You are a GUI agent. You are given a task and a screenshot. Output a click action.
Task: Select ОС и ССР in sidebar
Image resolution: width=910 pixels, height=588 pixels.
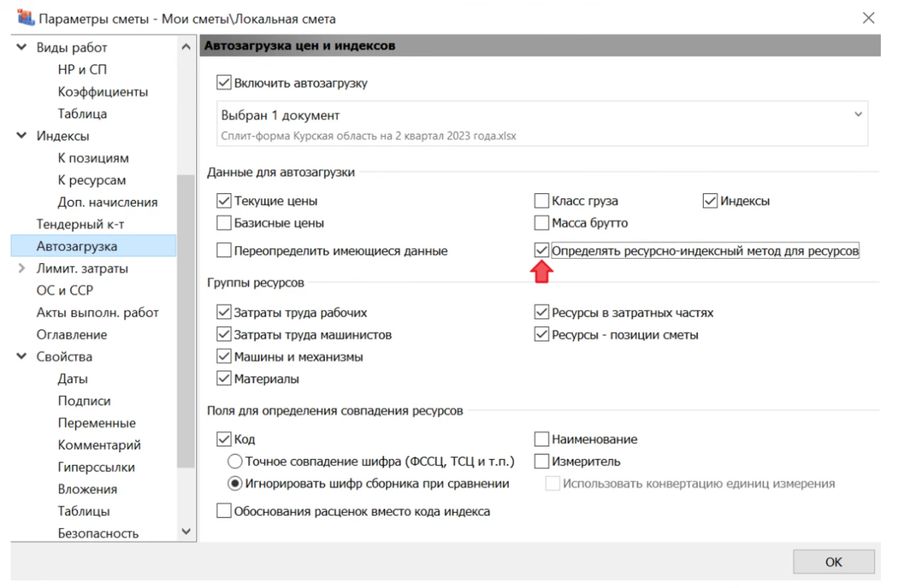point(65,291)
